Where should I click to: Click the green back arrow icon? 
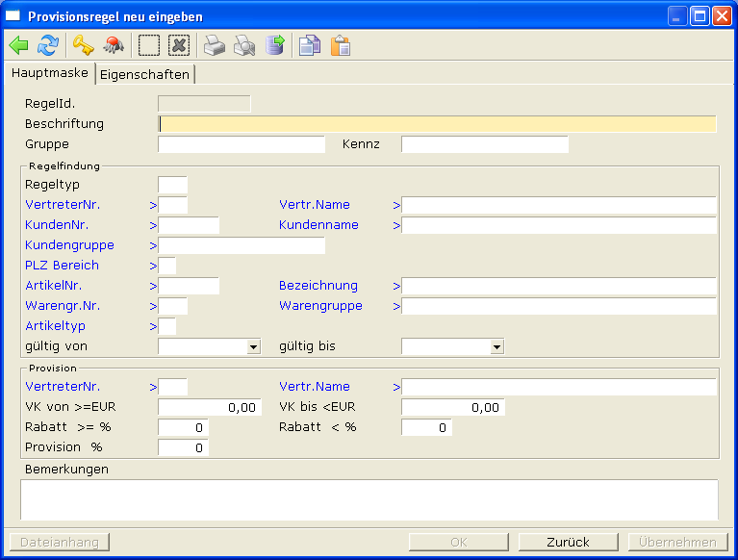[19, 45]
